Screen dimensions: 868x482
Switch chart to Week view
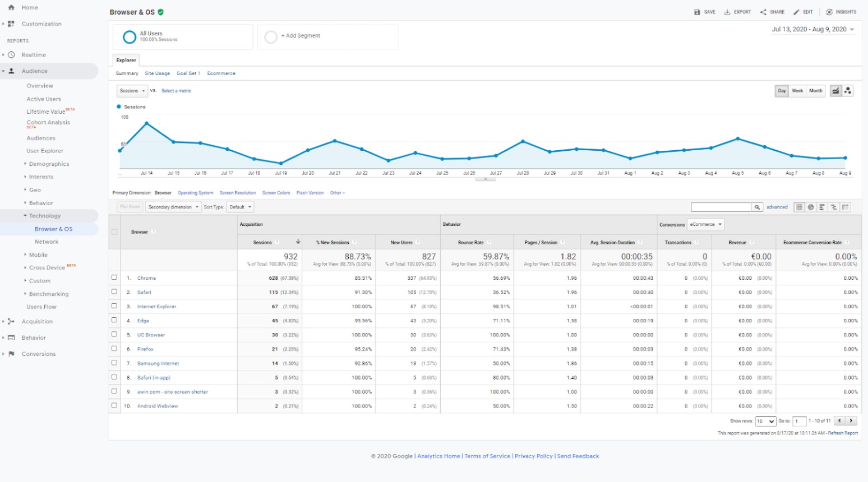click(797, 91)
